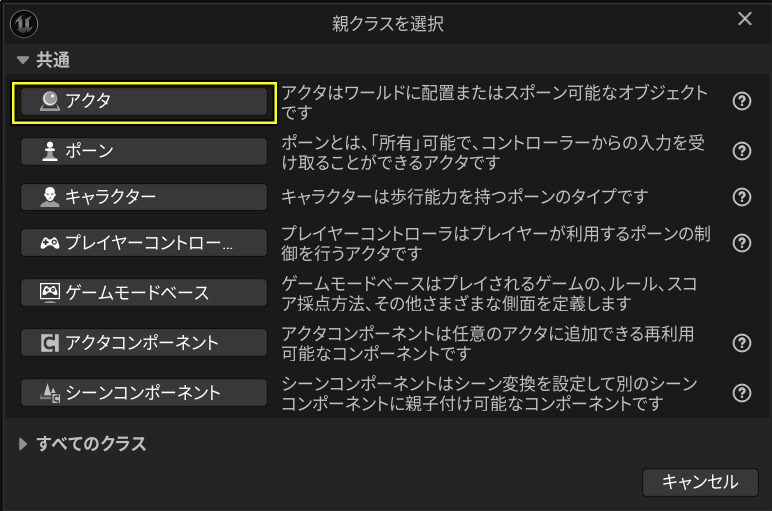Image resolution: width=772 pixels, height=511 pixels.
Task: Pick the シーンコンポーネント class button
Action: point(144,393)
